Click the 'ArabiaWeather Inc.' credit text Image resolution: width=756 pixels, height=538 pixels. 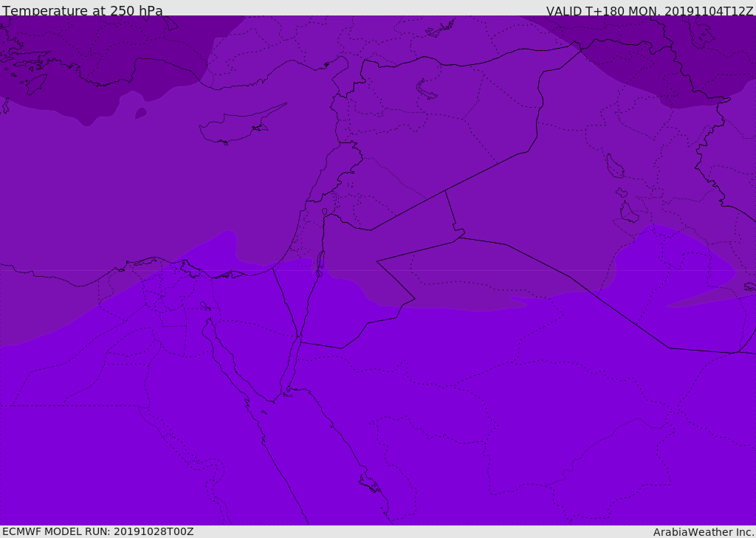tap(704, 532)
